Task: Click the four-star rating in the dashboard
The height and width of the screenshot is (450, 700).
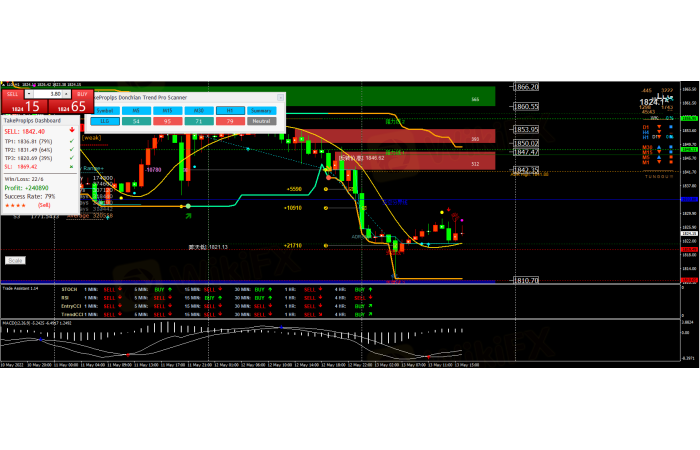Action: tap(17, 204)
